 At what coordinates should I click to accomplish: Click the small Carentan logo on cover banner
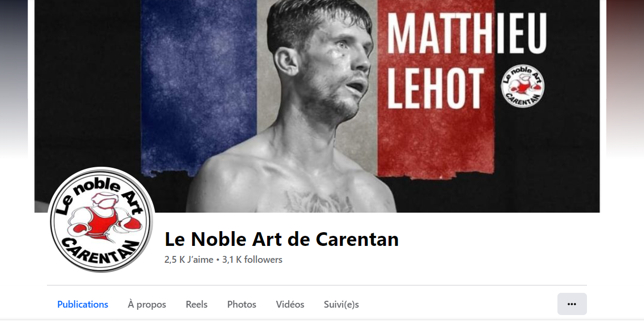[523, 85]
